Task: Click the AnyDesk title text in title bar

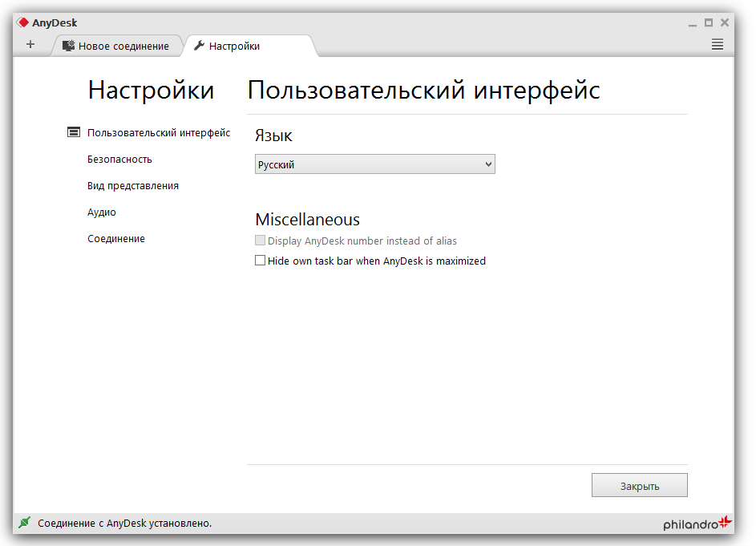Action: (55, 22)
